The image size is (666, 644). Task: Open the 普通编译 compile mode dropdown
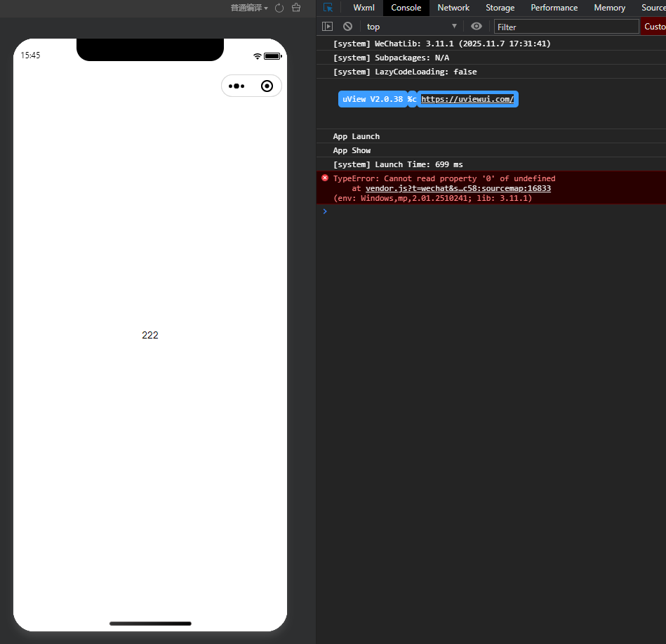point(249,8)
